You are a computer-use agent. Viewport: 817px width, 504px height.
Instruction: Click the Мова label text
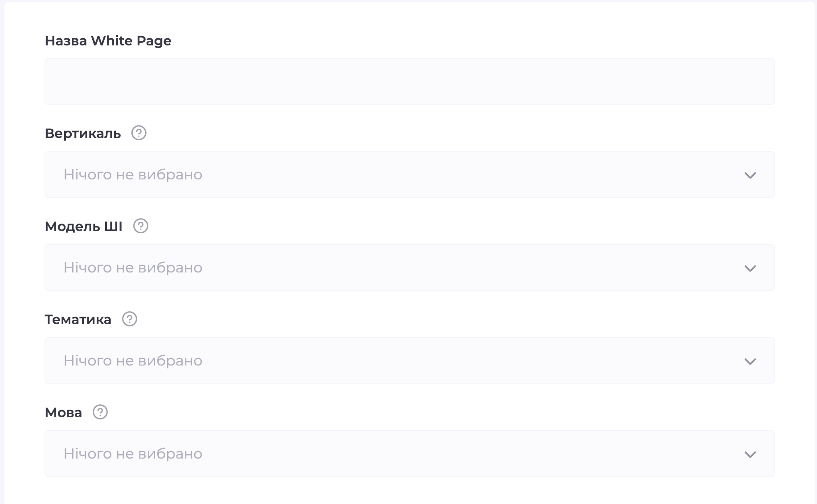click(x=63, y=413)
